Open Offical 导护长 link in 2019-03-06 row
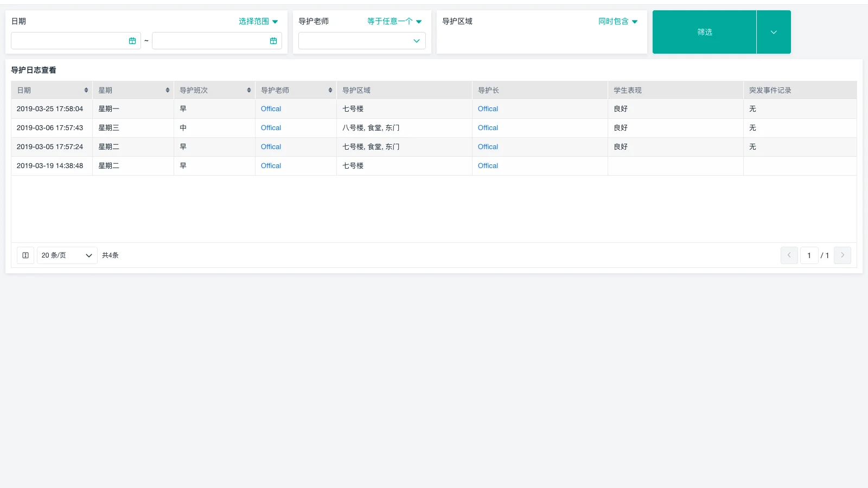 click(x=488, y=128)
